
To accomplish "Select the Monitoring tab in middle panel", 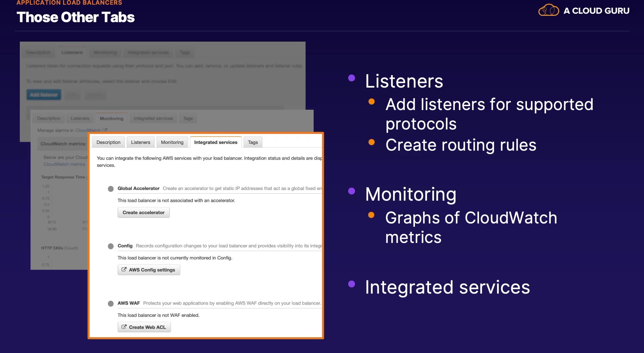I will tap(112, 118).
